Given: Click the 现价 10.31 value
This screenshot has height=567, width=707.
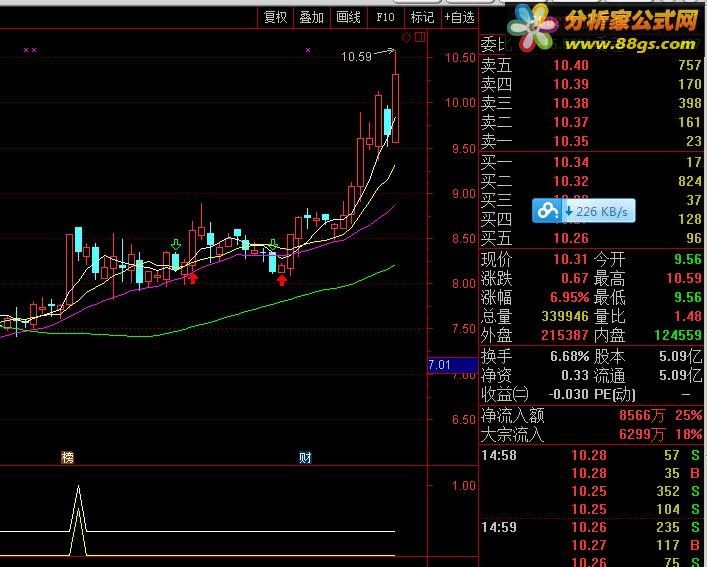Looking at the screenshot, I should pyautogui.click(x=570, y=259).
